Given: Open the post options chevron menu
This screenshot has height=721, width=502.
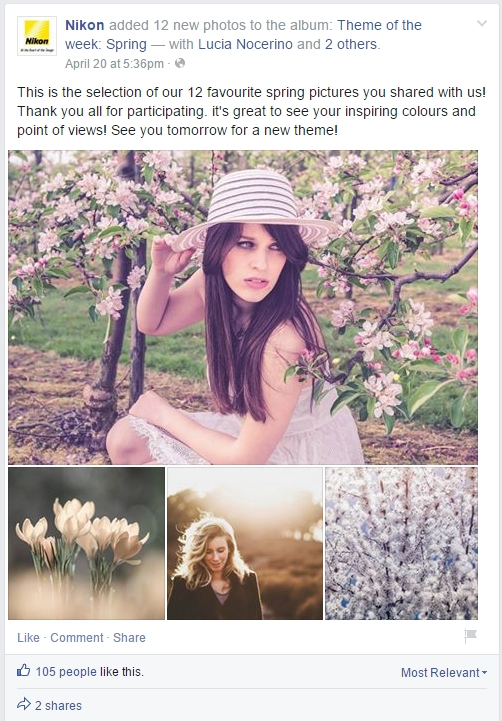Looking at the screenshot, I should 481,23.
